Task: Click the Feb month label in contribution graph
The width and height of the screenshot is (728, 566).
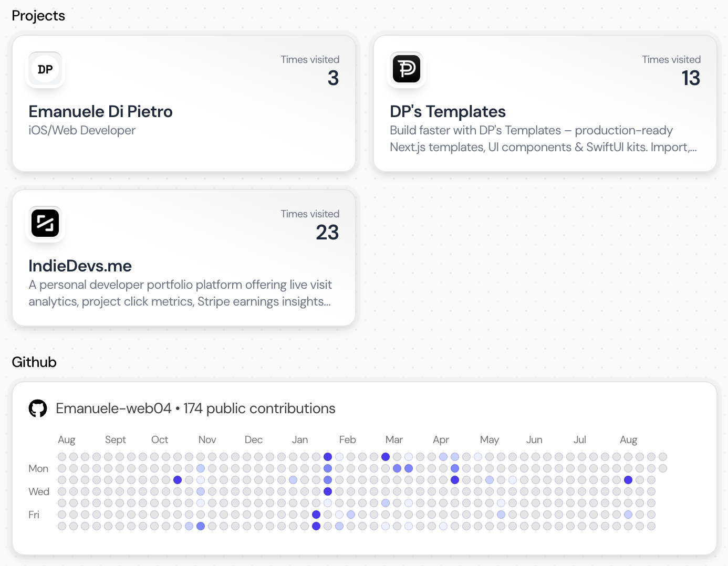Action: click(x=347, y=439)
